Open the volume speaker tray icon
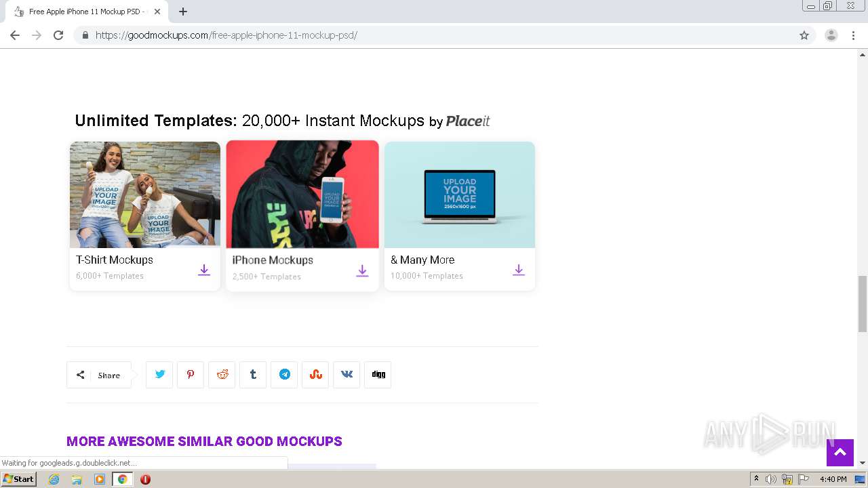The width and height of the screenshot is (868, 488). [x=771, y=479]
